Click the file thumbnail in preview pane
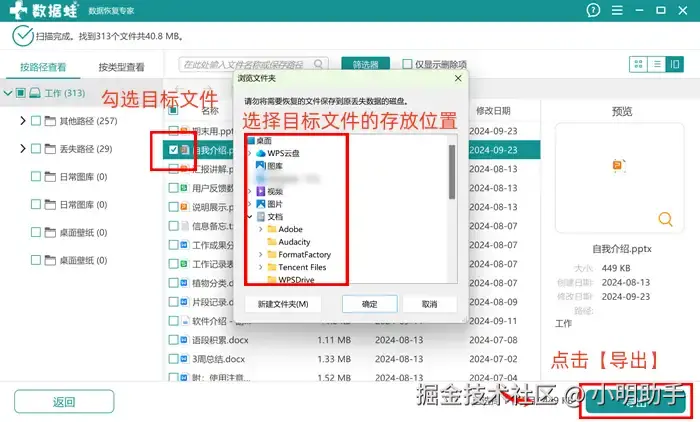700x422 pixels. tap(619, 166)
